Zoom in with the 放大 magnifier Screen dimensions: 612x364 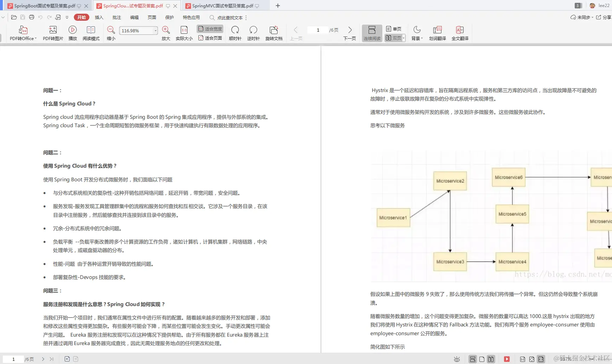[x=166, y=33]
